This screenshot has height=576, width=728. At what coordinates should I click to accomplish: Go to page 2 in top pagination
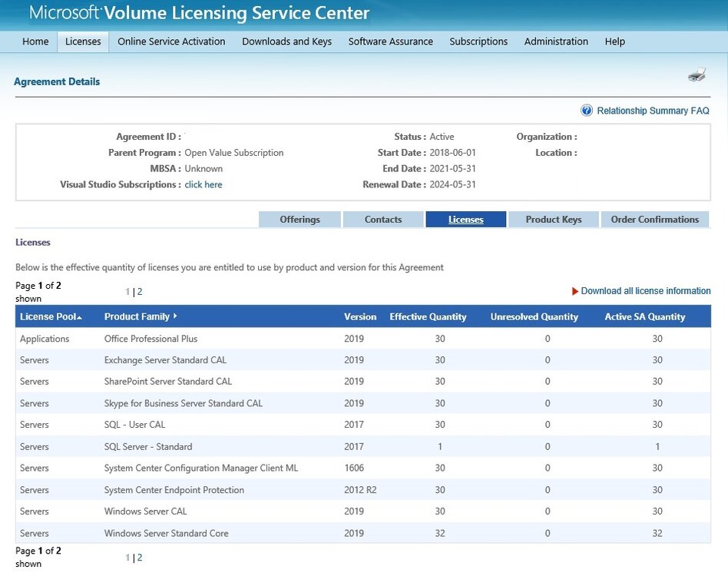pos(140,292)
